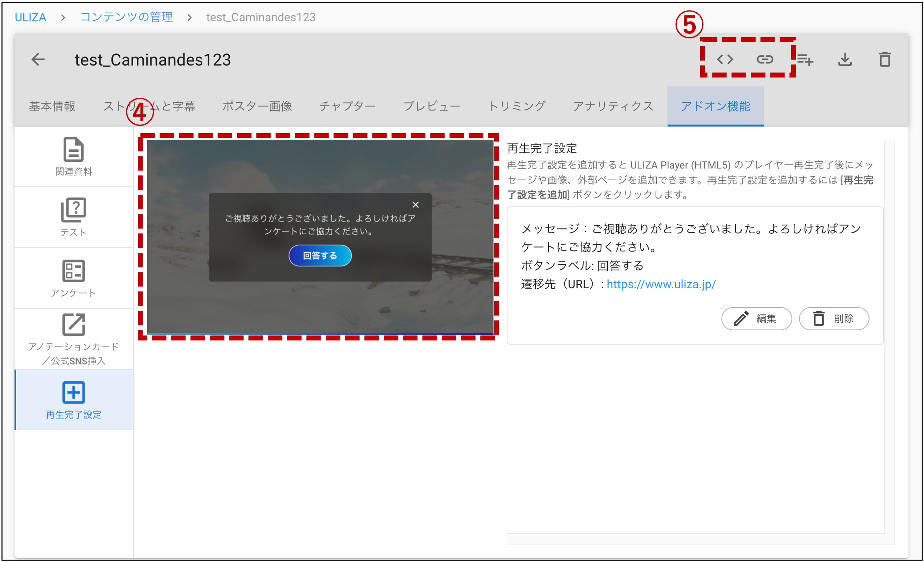Click the 編集 button

[x=756, y=318]
